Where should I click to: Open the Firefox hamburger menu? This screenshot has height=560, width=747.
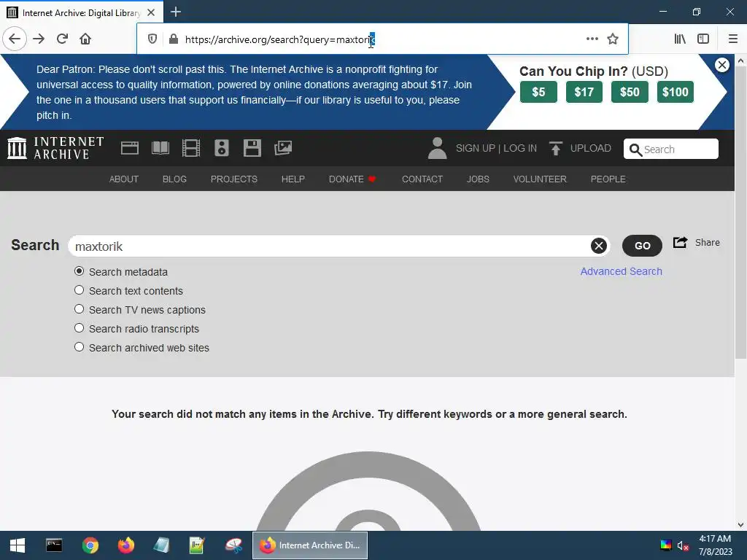732,39
